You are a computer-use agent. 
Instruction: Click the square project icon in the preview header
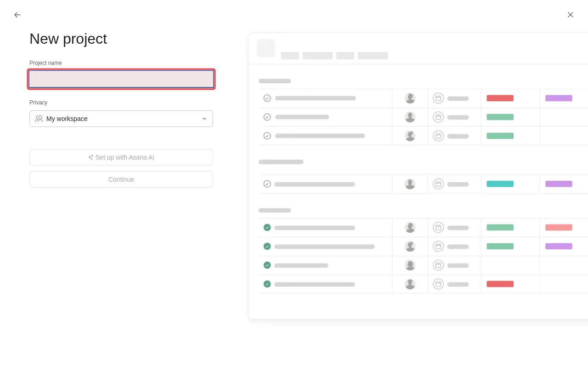click(266, 48)
